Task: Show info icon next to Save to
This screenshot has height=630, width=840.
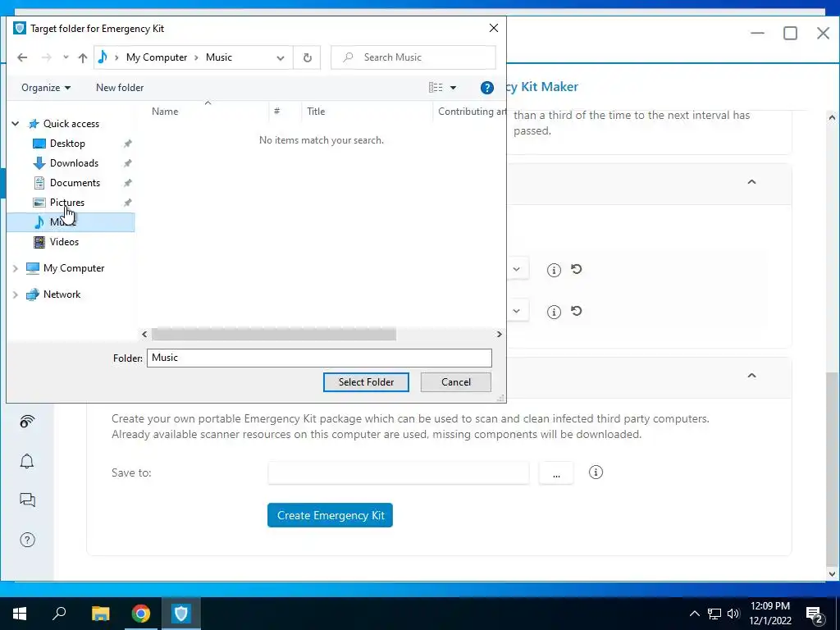Action: point(596,472)
